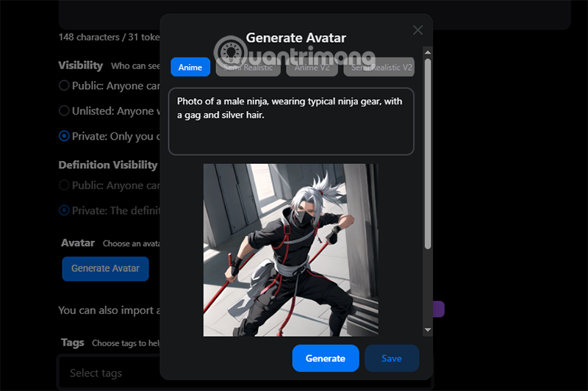Pick the Semi Realistic V2 style tab
The width and height of the screenshot is (588, 391).
click(379, 68)
